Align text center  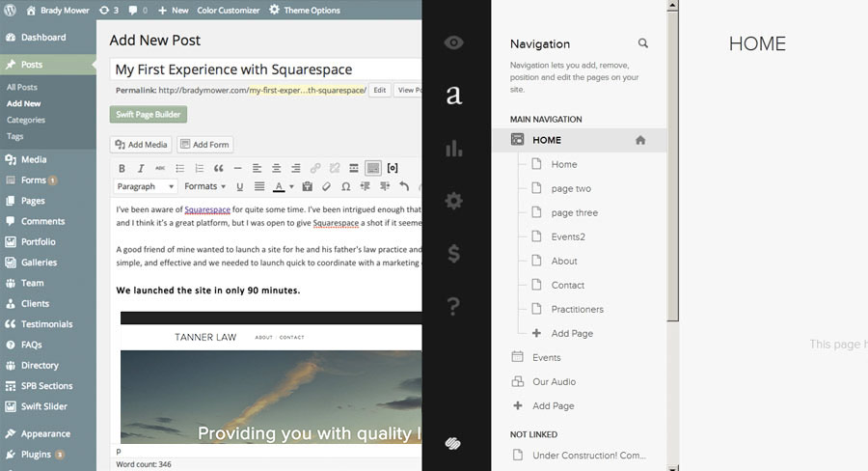[x=276, y=169]
